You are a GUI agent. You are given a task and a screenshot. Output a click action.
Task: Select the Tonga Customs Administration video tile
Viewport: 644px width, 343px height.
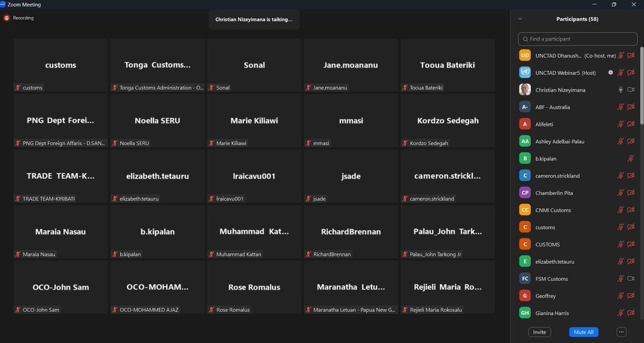pyautogui.click(x=157, y=65)
